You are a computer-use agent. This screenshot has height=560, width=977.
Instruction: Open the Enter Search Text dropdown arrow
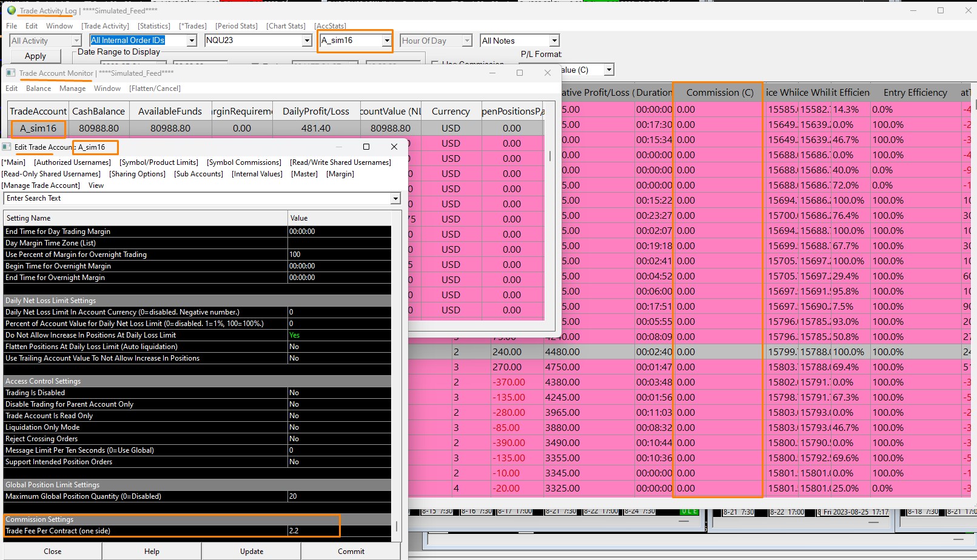click(395, 199)
